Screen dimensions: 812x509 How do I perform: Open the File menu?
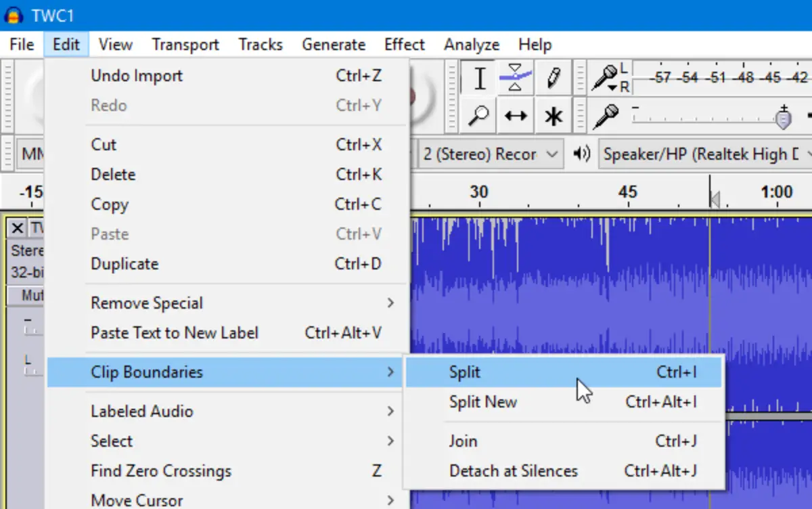coord(22,45)
